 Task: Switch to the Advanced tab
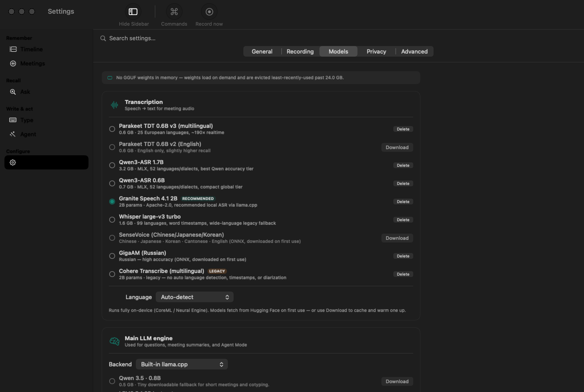(414, 52)
